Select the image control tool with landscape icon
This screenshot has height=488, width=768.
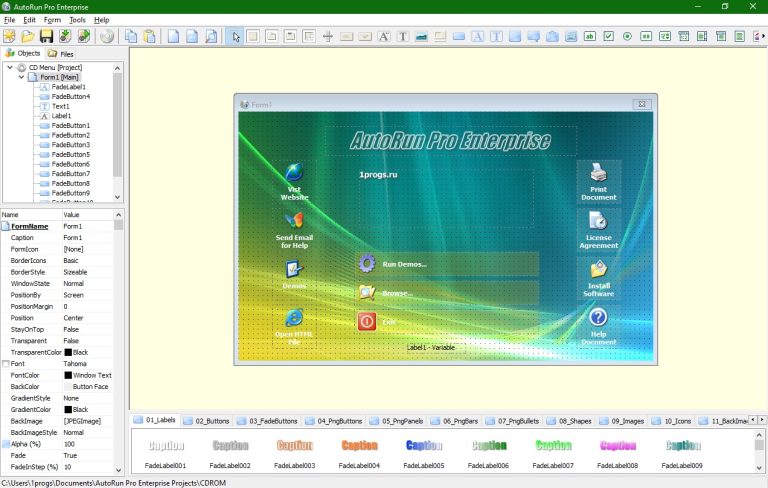pos(421,36)
